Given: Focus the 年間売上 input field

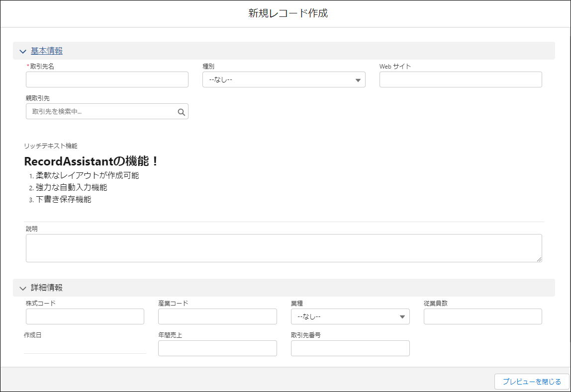Looking at the screenshot, I should (217, 348).
